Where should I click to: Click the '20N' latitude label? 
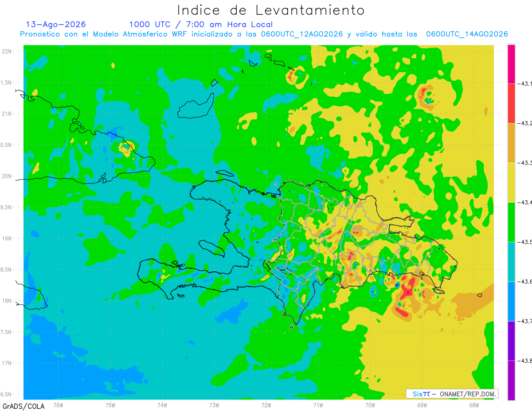tap(8, 176)
